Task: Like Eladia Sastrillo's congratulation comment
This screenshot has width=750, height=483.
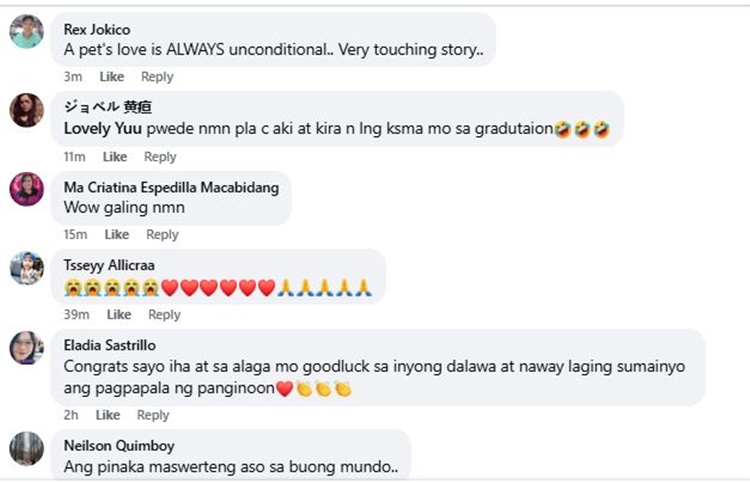Action: click(108, 415)
